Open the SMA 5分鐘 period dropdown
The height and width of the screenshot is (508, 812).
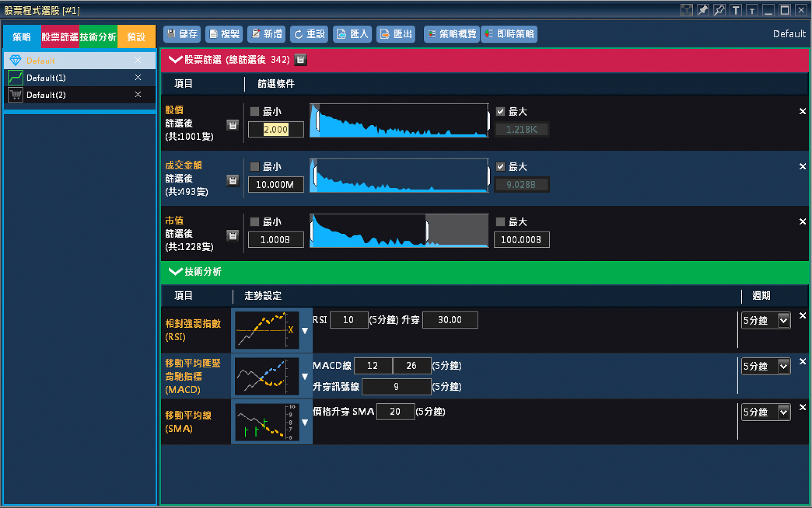point(766,412)
